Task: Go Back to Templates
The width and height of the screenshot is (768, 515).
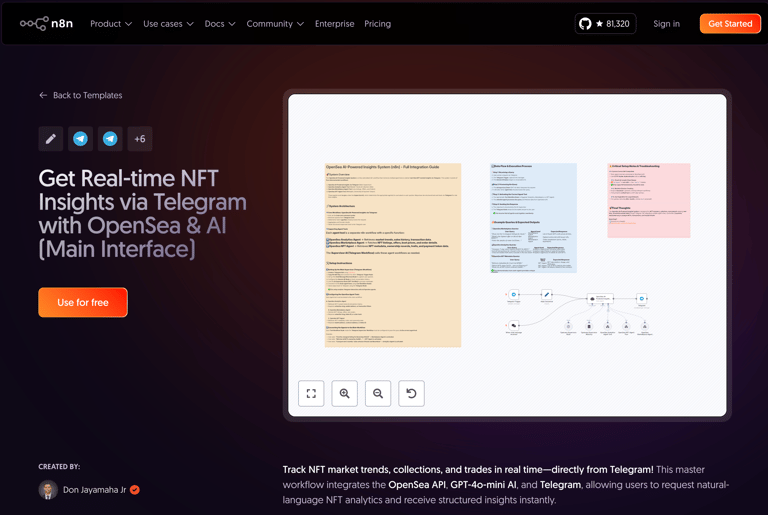Action: [x=80, y=95]
